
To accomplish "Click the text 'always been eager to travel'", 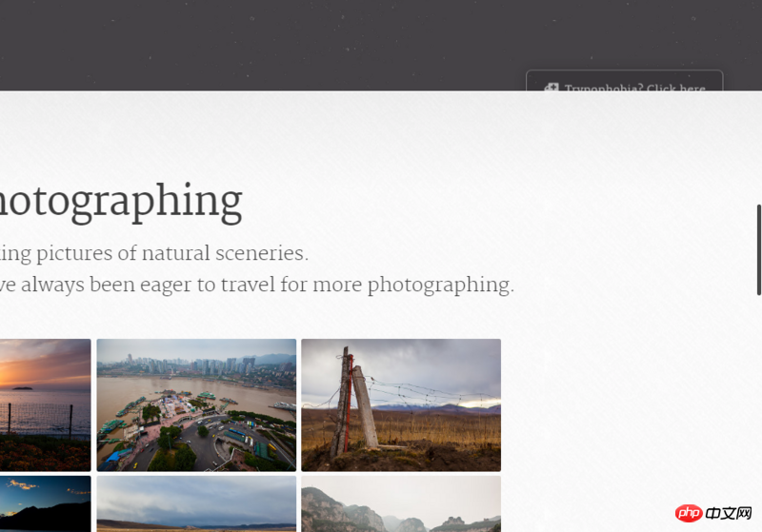I will point(148,285).
